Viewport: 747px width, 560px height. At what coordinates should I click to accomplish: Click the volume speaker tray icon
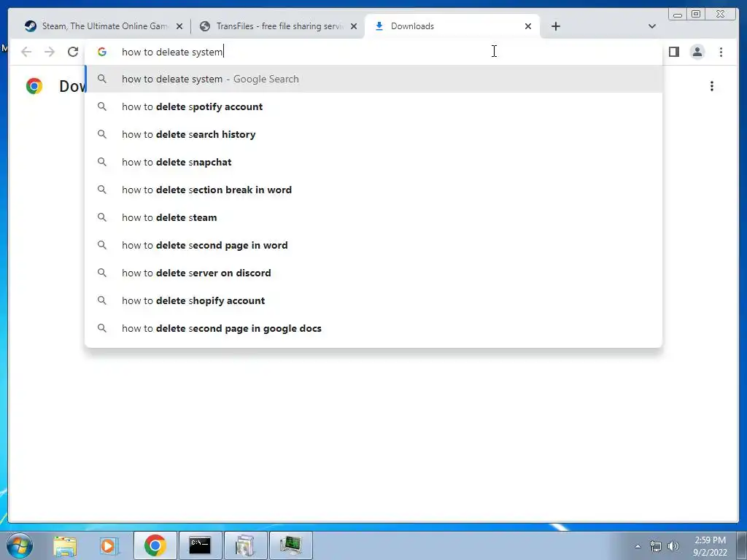point(673,546)
